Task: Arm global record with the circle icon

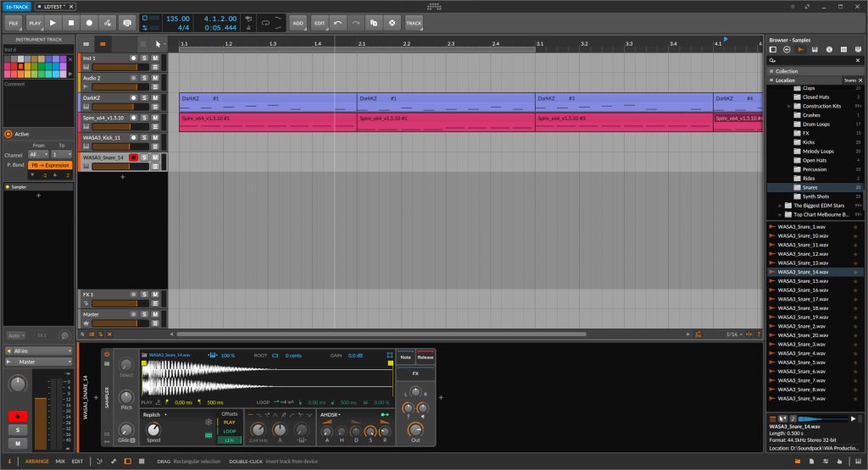Action: [89, 23]
